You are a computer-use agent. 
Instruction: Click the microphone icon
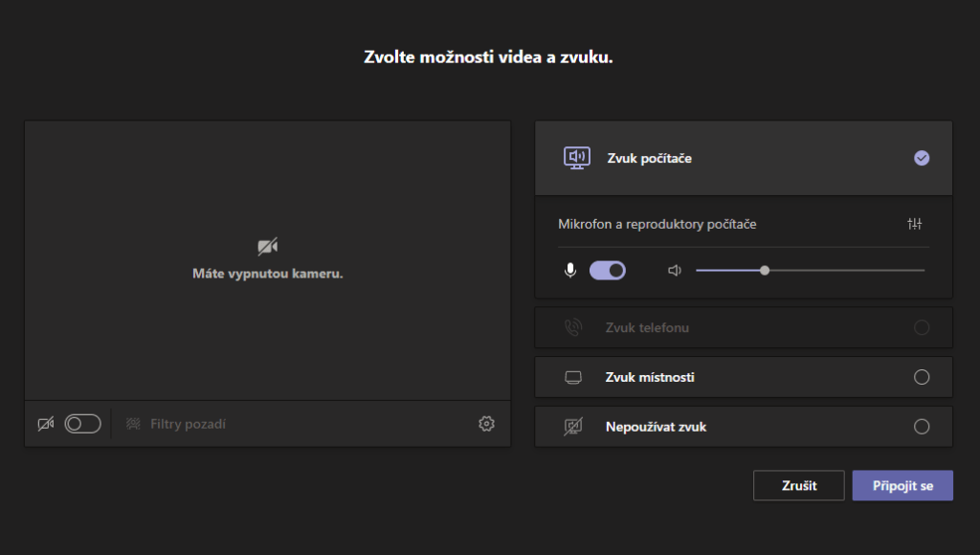[x=570, y=271]
